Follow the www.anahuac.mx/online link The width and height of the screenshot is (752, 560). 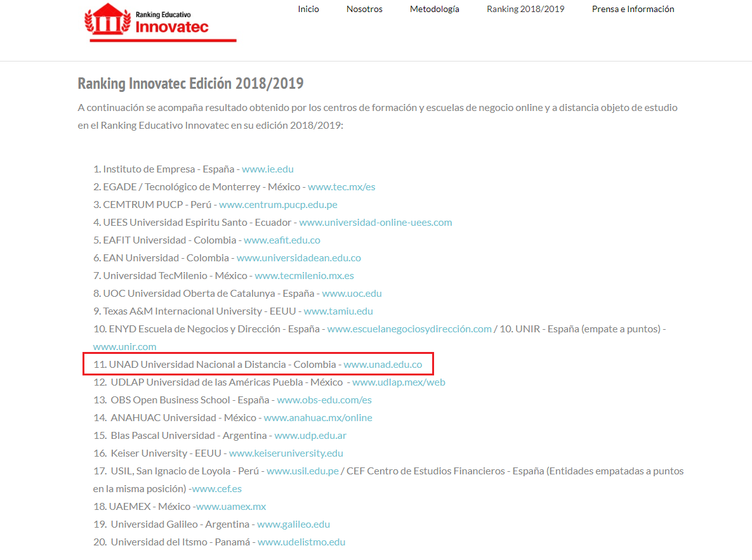[318, 417]
